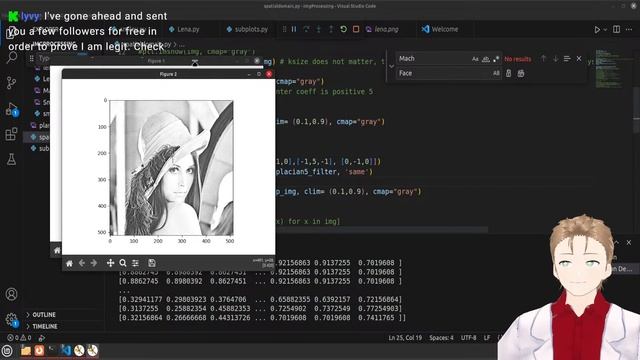
Task: Go to next find match
Action: [x=556, y=59]
